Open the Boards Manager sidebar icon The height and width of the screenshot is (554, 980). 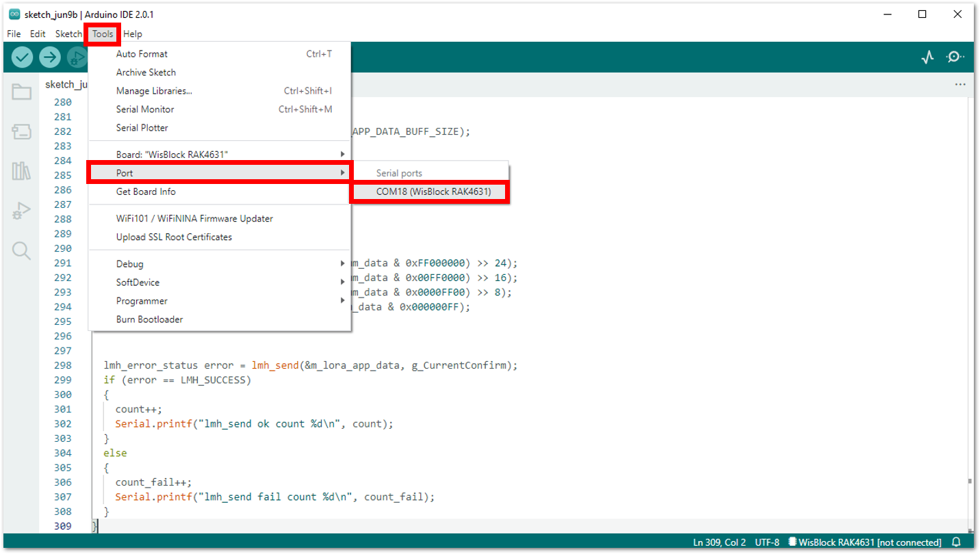click(x=22, y=132)
